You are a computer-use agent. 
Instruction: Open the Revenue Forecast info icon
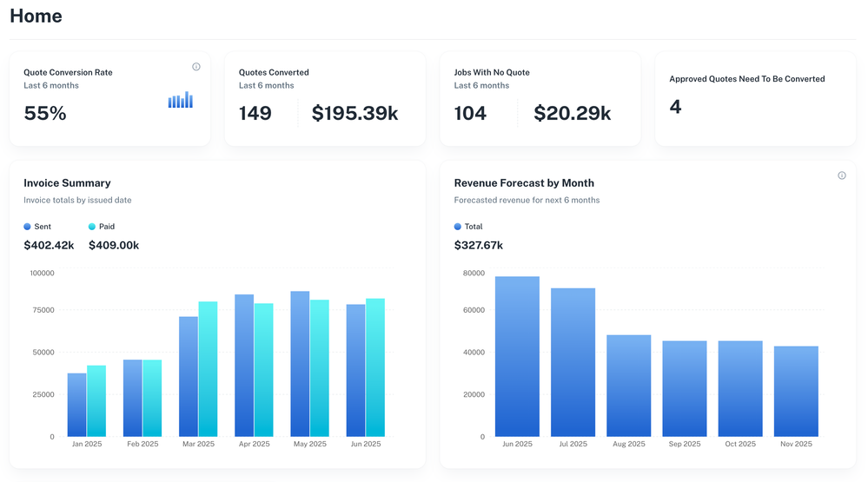pyautogui.click(x=841, y=175)
